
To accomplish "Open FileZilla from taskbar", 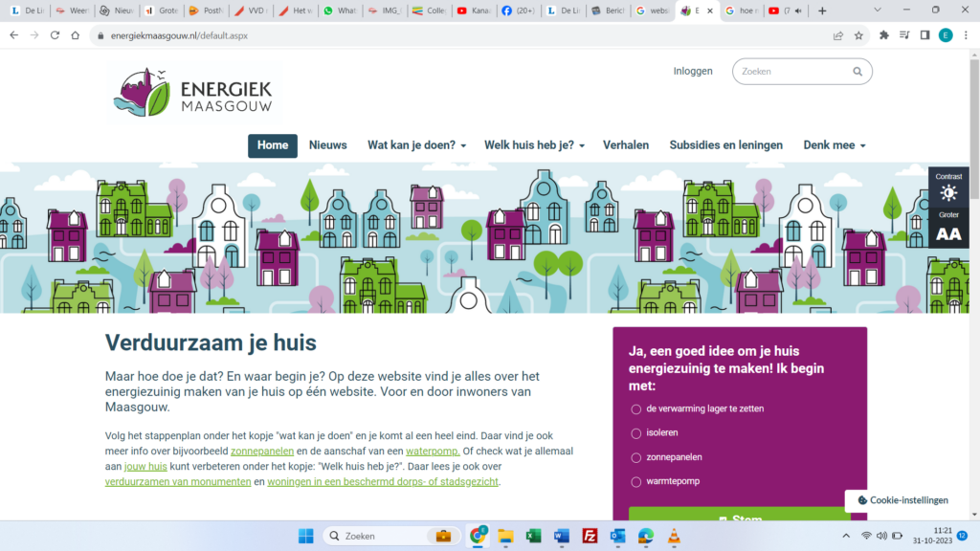I will pos(590,536).
